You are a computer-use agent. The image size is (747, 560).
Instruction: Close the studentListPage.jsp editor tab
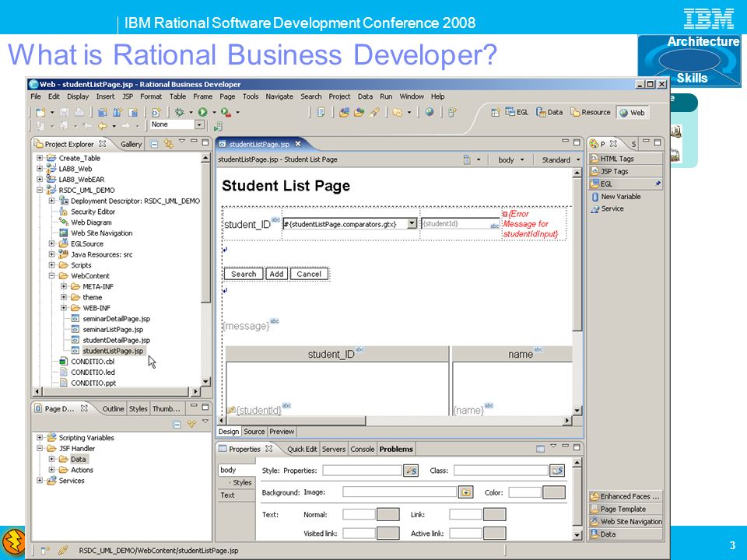coord(298,144)
